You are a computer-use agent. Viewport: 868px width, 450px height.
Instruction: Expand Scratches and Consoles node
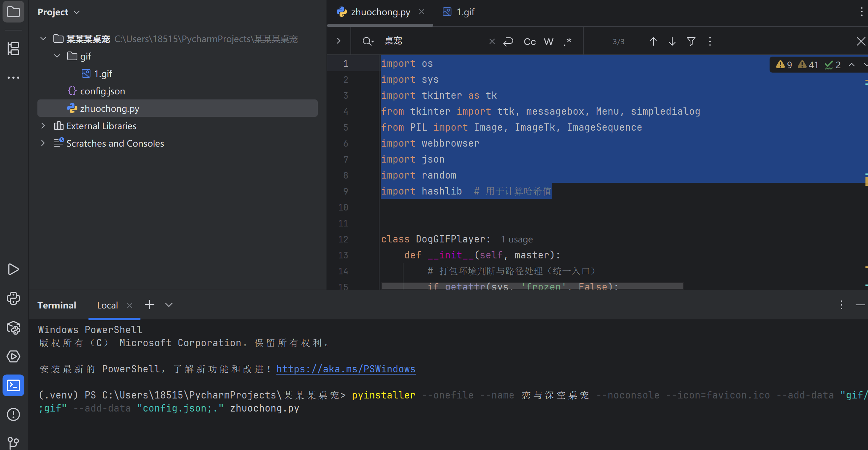click(42, 143)
